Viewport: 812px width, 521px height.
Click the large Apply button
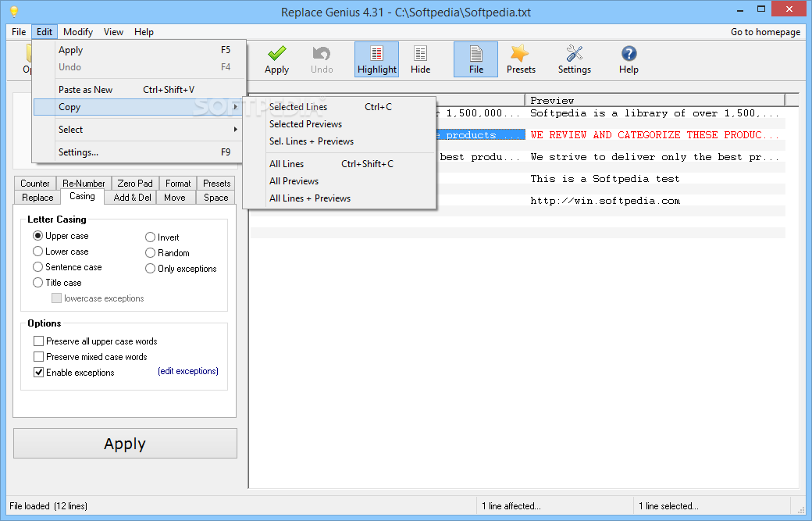click(x=125, y=444)
